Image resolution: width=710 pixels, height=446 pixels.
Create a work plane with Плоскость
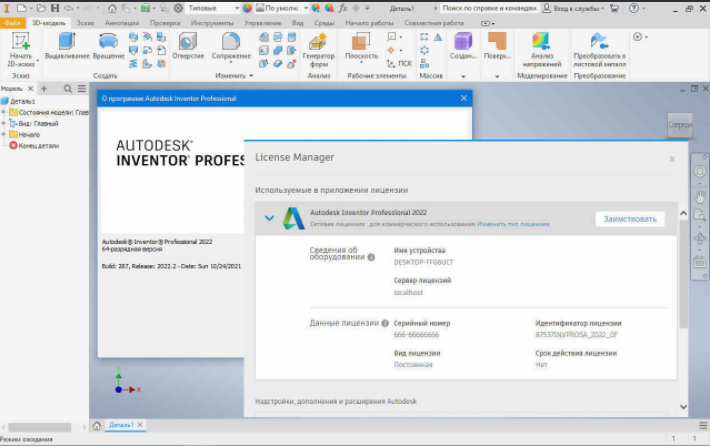point(361,46)
